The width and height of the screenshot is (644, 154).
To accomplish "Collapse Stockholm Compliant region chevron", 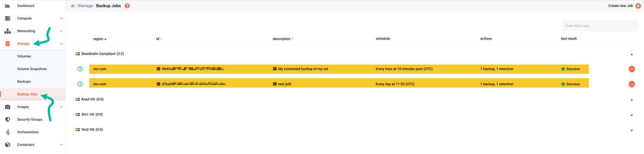I will (x=631, y=55).
